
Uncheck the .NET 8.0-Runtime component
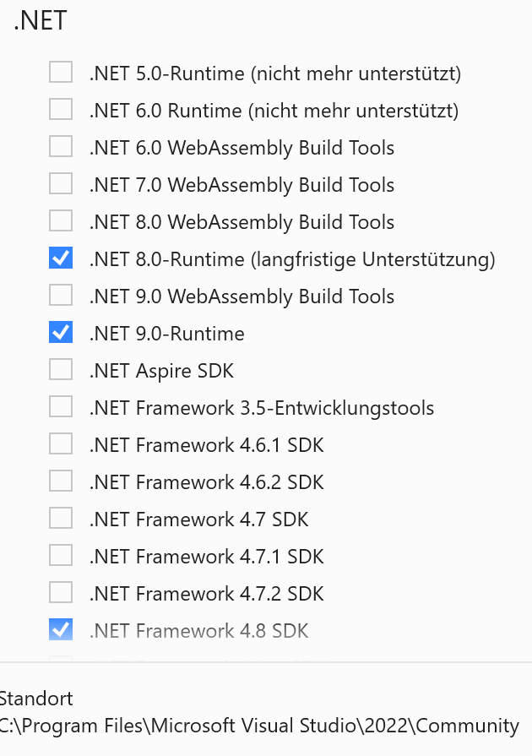[x=60, y=258]
